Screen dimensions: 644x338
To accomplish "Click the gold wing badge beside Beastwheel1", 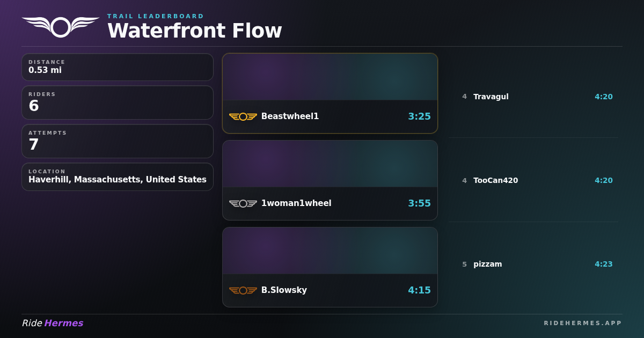I will pos(243,116).
